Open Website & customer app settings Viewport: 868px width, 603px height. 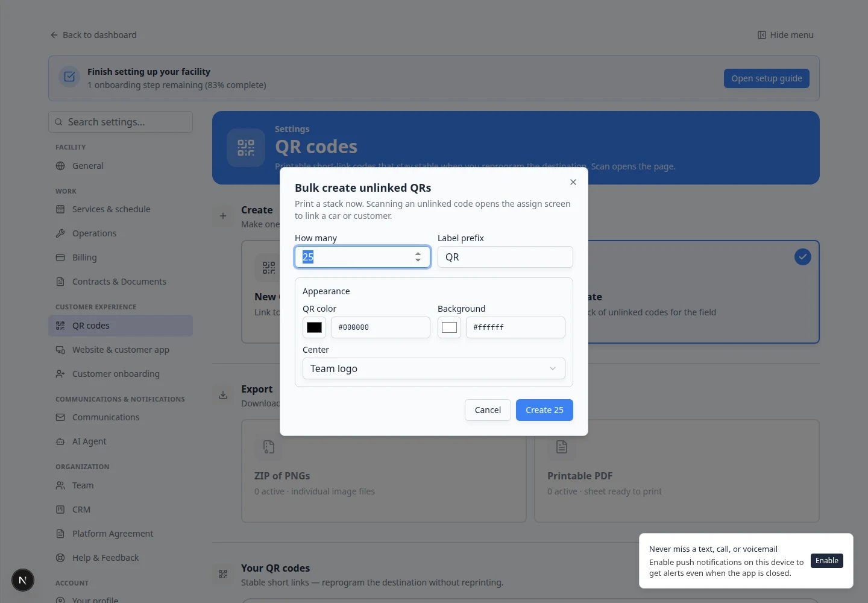[121, 350]
